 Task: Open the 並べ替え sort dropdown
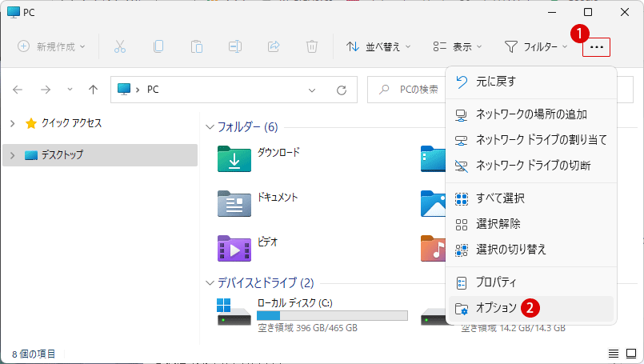coord(378,47)
